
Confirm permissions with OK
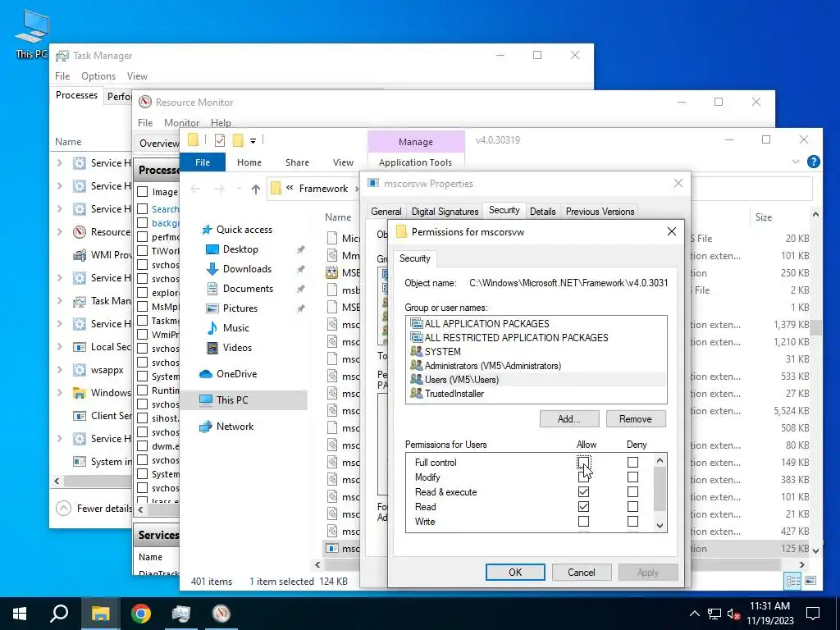tap(515, 572)
